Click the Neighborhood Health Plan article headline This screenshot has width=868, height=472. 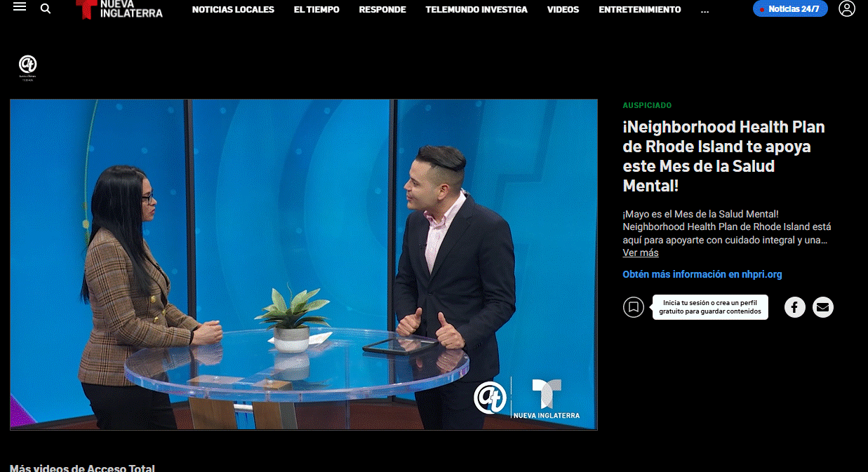(x=724, y=156)
